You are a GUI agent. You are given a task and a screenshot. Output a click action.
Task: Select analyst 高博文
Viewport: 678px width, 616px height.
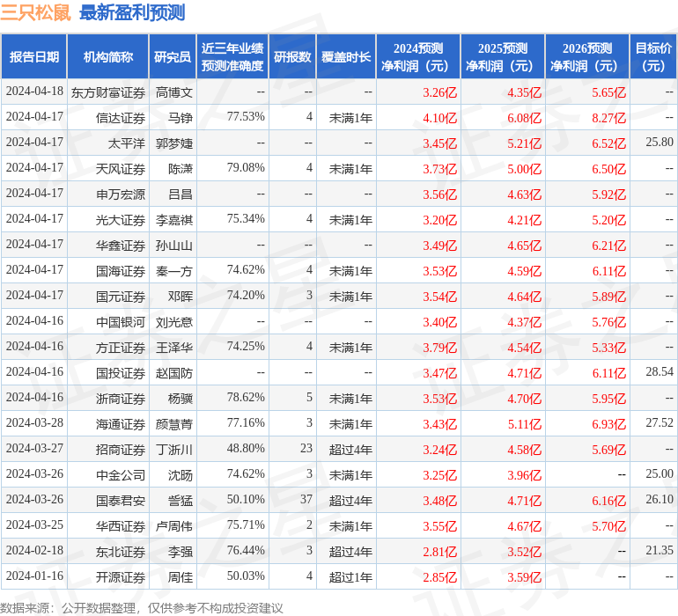173,92
